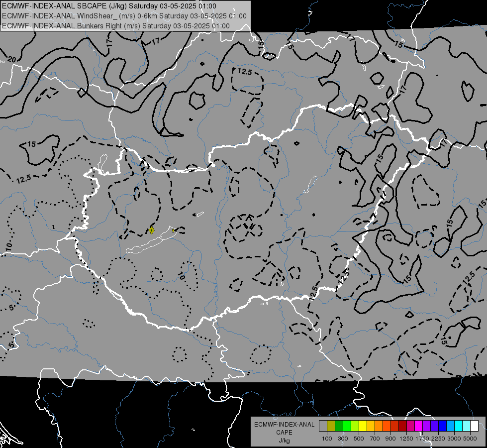Select the pinkish crimson legend swatch

point(410,426)
